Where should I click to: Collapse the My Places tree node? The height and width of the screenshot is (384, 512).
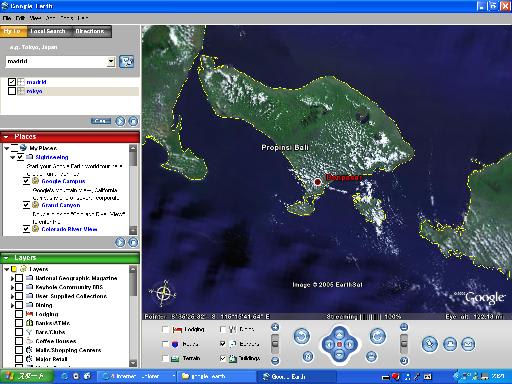6,148
